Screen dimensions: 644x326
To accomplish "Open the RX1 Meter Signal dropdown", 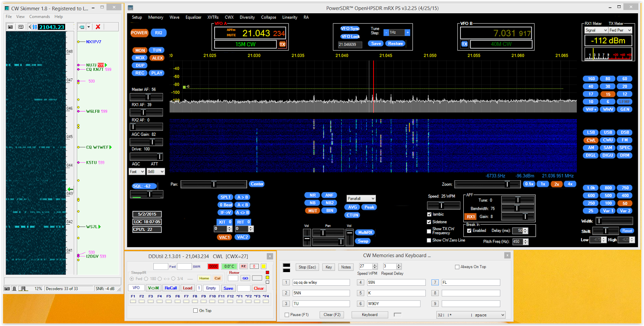I will (x=596, y=30).
